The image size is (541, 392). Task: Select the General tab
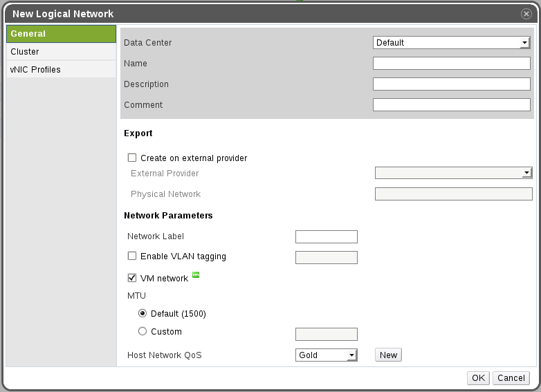tap(61, 34)
